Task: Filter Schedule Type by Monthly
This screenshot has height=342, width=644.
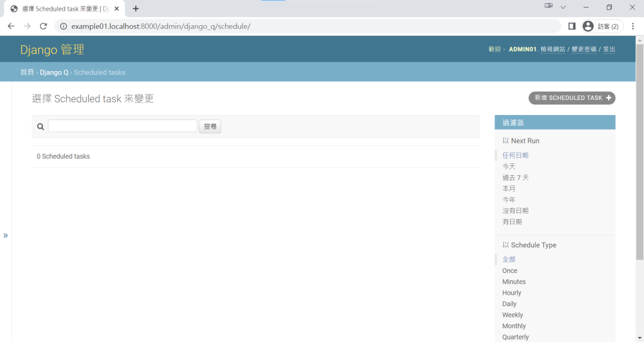Action: coord(514,326)
